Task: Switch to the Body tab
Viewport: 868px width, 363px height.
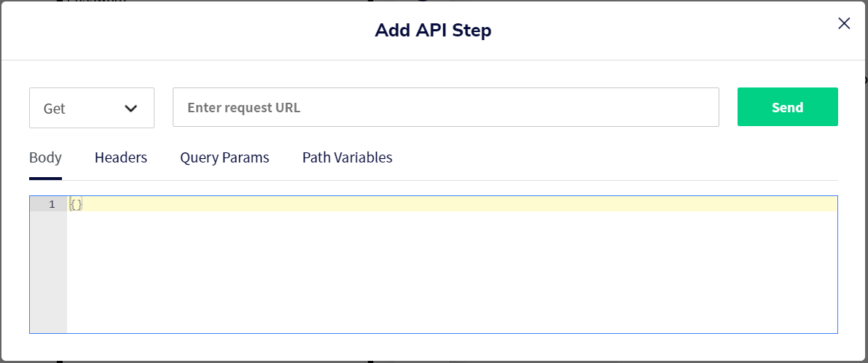Action: [x=45, y=157]
